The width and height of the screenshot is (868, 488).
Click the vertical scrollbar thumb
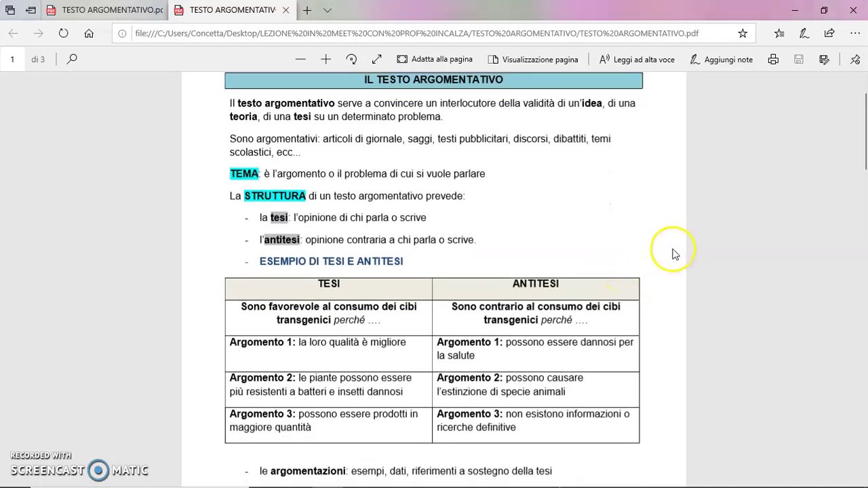click(865, 132)
